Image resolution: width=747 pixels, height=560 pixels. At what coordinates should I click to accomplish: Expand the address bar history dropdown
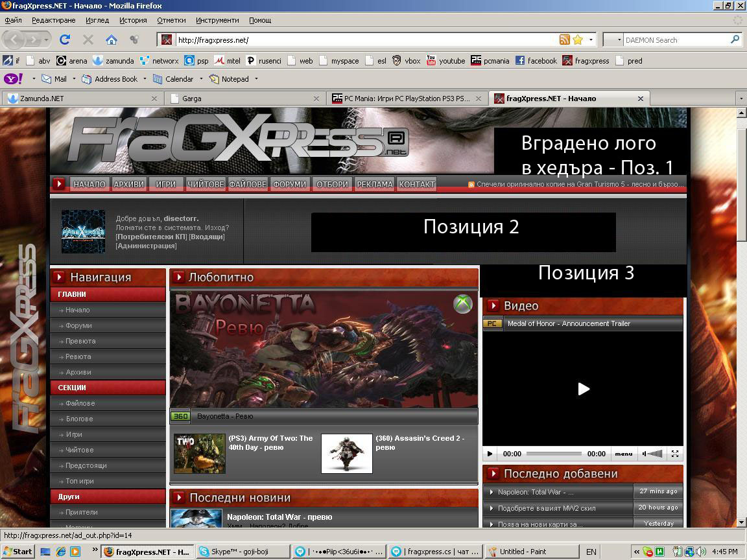pos(591,40)
